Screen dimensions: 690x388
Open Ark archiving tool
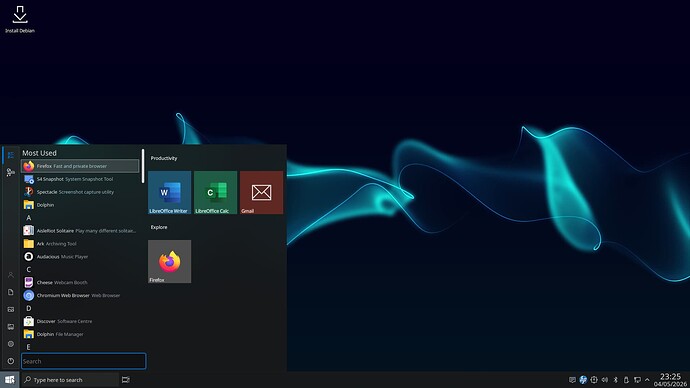click(x=80, y=243)
